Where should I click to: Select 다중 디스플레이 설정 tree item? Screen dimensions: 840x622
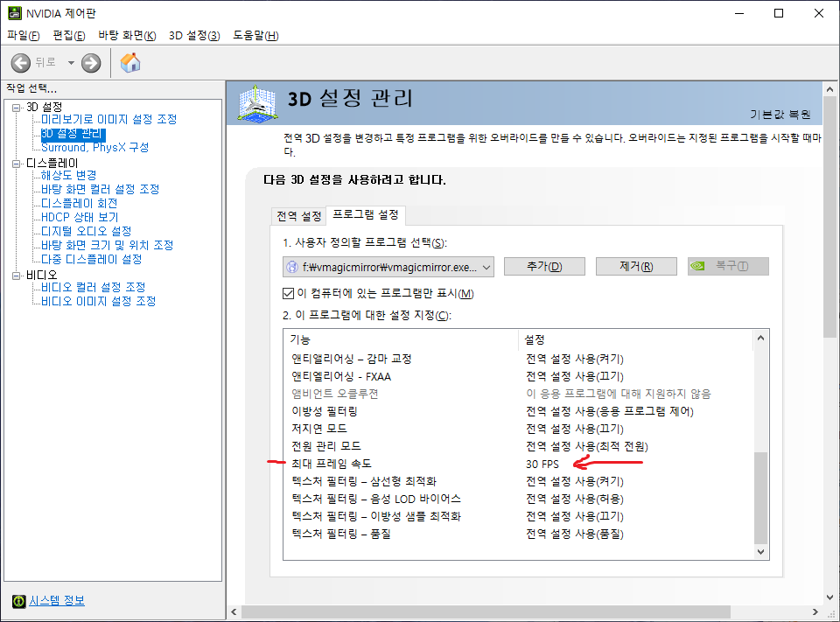[x=92, y=259]
